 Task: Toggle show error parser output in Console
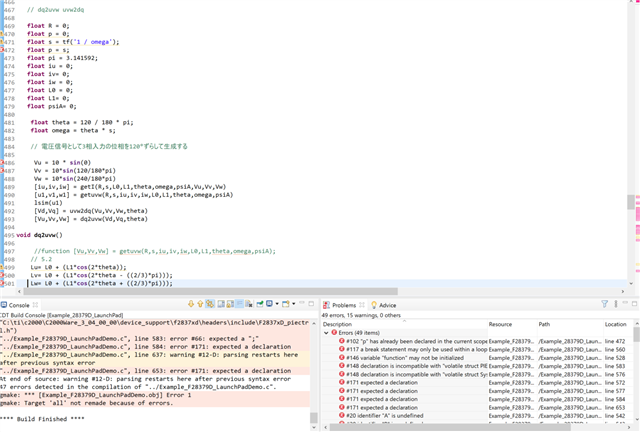coord(210,304)
